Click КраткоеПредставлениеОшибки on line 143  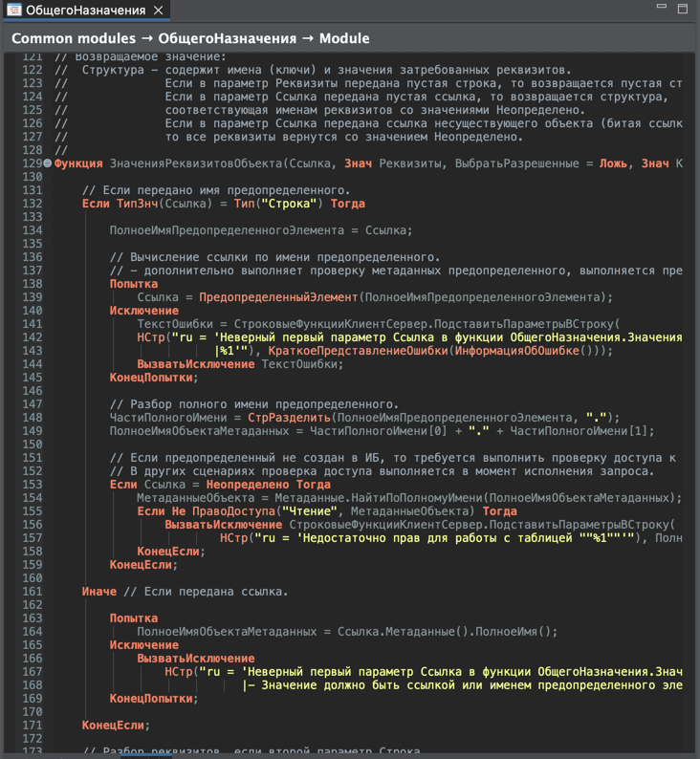[x=358, y=351]
